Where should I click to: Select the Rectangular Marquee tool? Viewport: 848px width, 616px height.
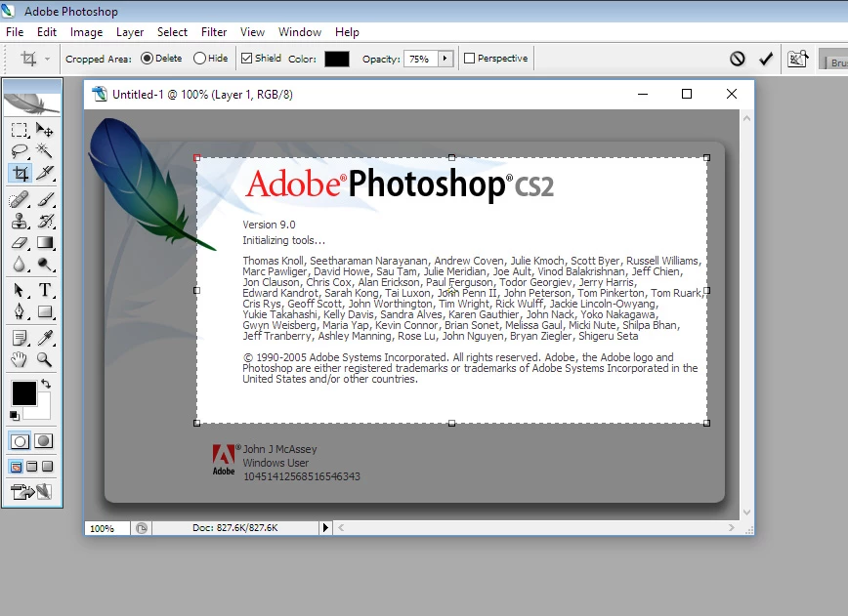(20, 130)
